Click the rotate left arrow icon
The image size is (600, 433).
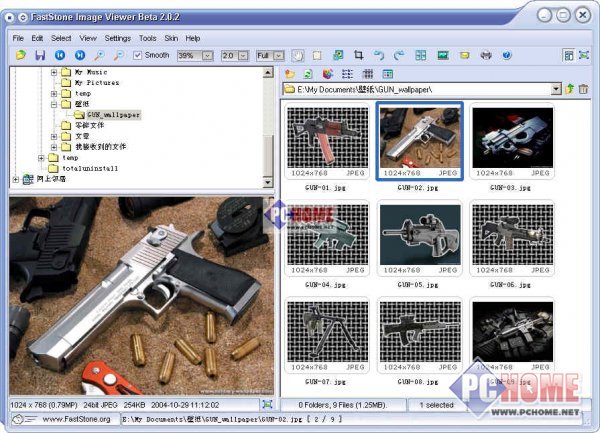click(379, 55)
